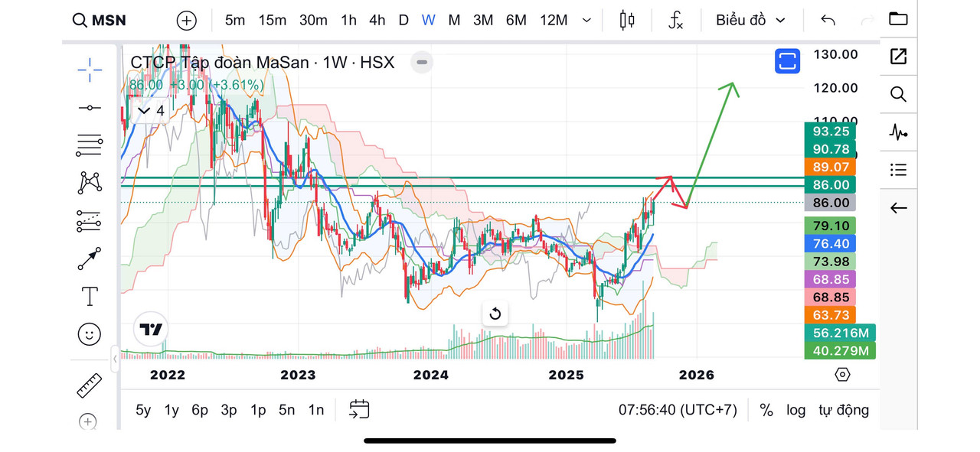Image resolution: width=980 pixels, height=452 pixels.
Task: Click the left arrow in right sidebar
Action: point(898,208)
